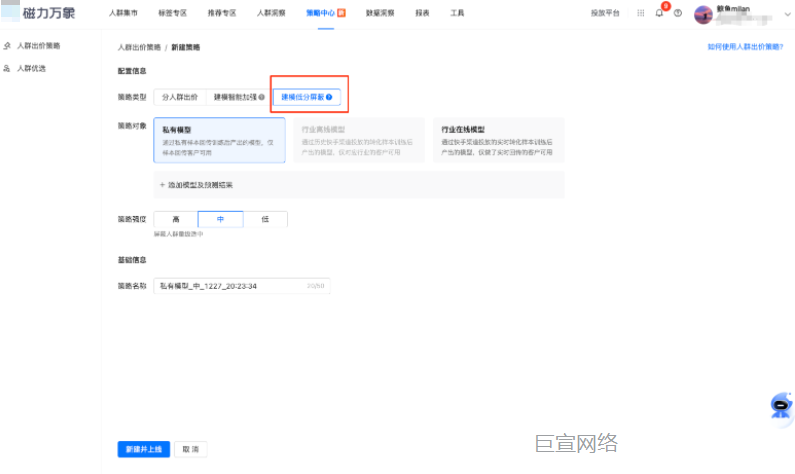Click the info icon beside 建模低分屏蔽
The width and height of the screenshot is (795, 474).
[329, 97]
